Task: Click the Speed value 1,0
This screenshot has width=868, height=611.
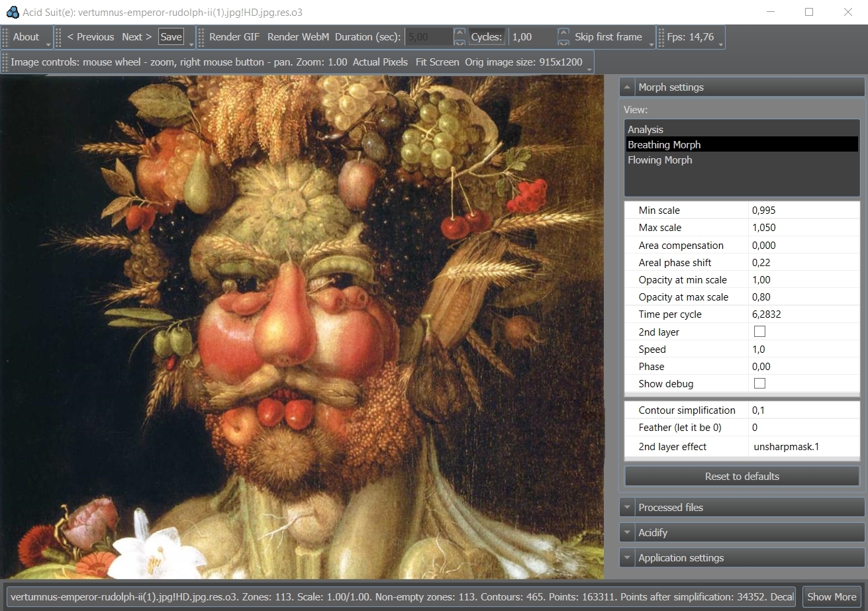Action: tap(804, 349)
